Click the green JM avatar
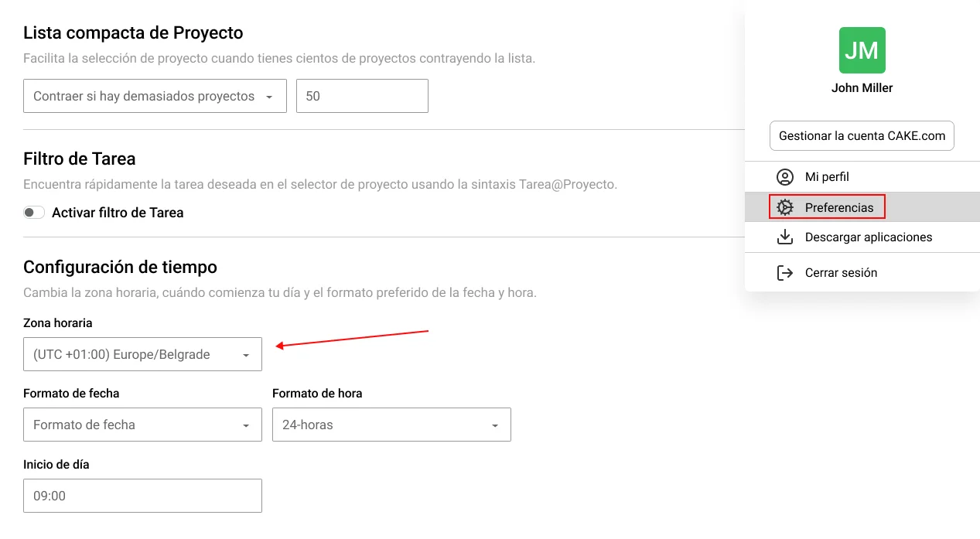The image size is (980, 539). (x=862, y=49)
